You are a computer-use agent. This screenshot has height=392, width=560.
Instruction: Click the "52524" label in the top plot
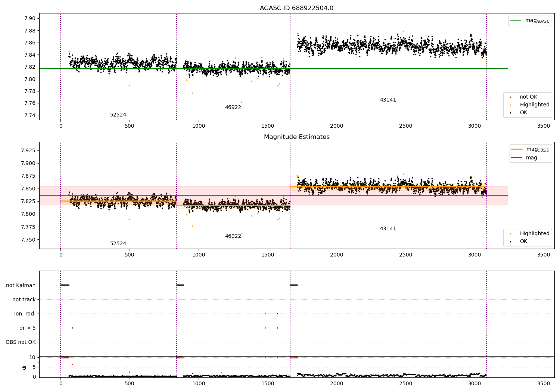[x=118, y=115]
